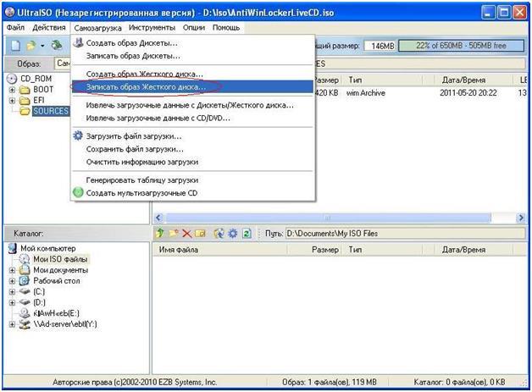Choose Записать образ Жесткого диска entry

click(x=192, y=87)
